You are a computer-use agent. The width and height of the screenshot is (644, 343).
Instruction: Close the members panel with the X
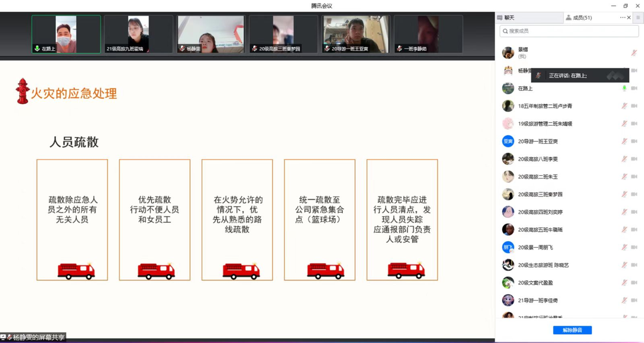point(629,18)
